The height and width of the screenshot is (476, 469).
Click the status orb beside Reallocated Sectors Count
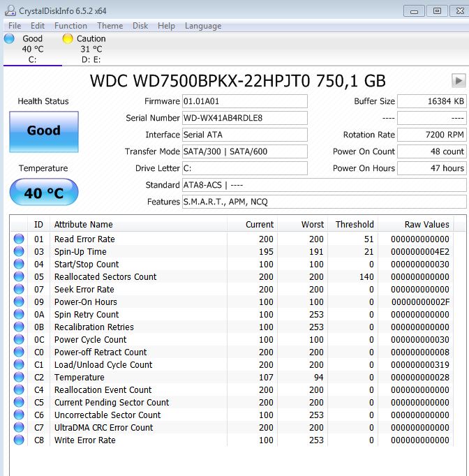pyautogui.click(x=19, y=277)
